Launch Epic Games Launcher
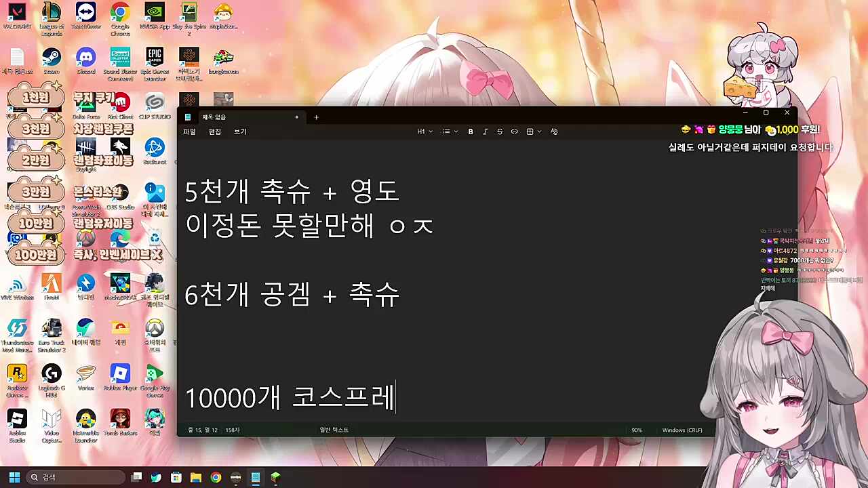The height and width of the screenshot is (488, 868). tap(155, 64)
